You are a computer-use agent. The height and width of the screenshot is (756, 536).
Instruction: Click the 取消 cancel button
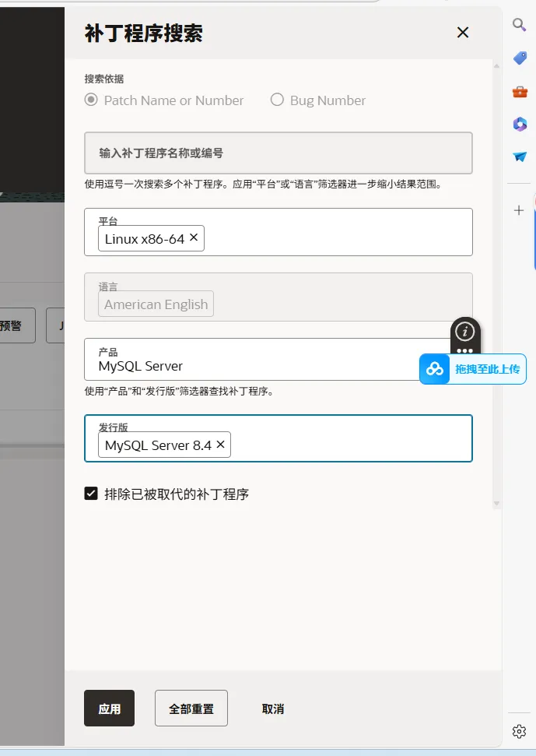pos(273,709)
